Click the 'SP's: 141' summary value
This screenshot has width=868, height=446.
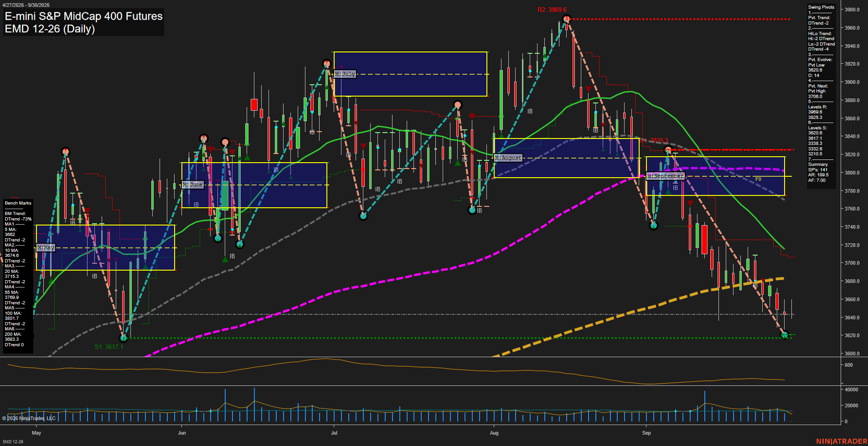click(818, 170)
